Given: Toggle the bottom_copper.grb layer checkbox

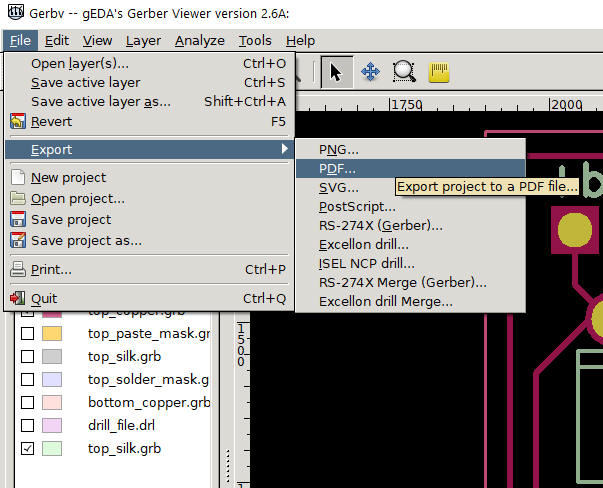Looking at the screenshot, I should (x=28, y=403).
